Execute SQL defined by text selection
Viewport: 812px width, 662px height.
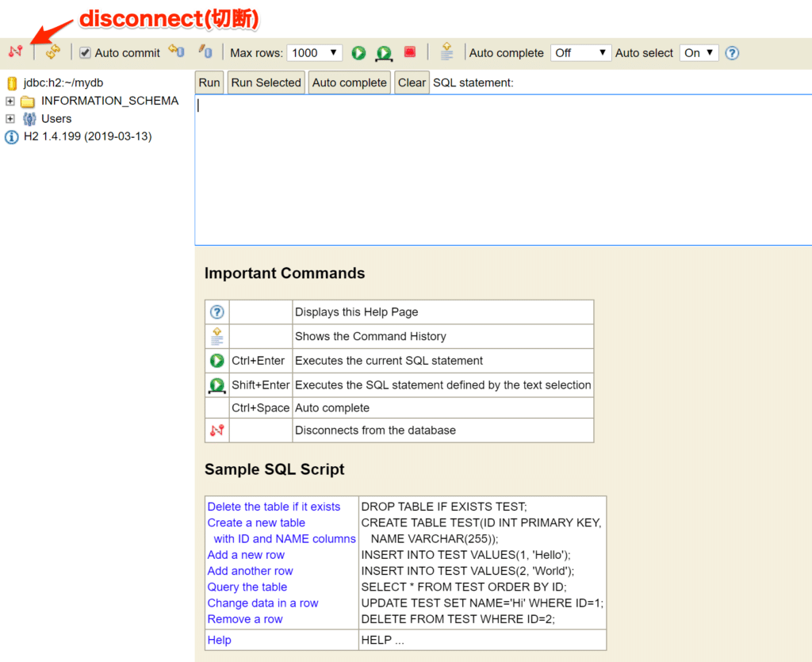coord(384,52)
